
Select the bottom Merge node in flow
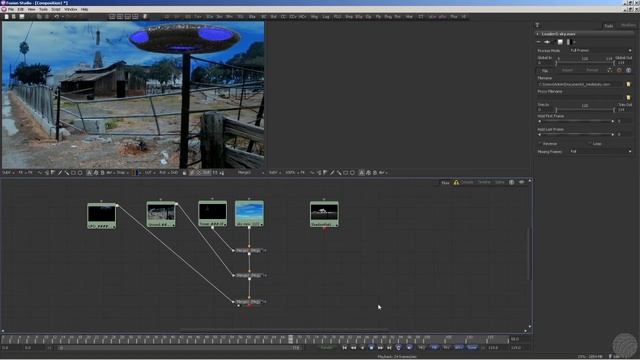pyautogui.click(x=249, y=302)
